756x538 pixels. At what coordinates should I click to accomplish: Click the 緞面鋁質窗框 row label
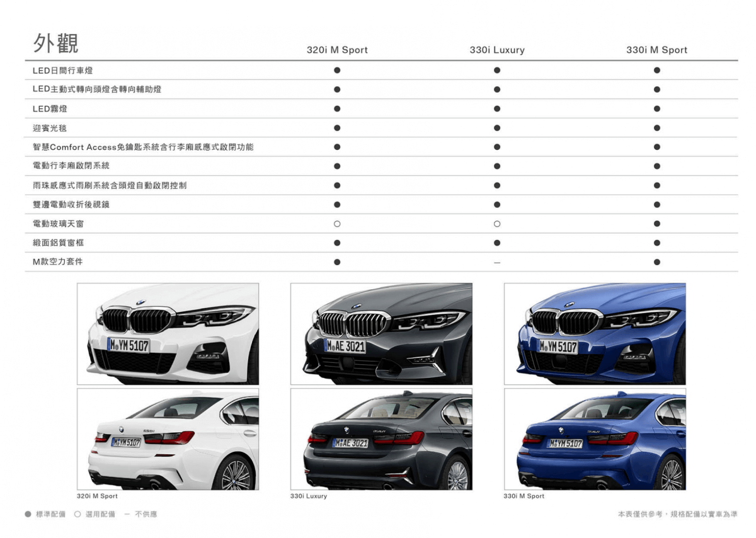coord(59,243)
